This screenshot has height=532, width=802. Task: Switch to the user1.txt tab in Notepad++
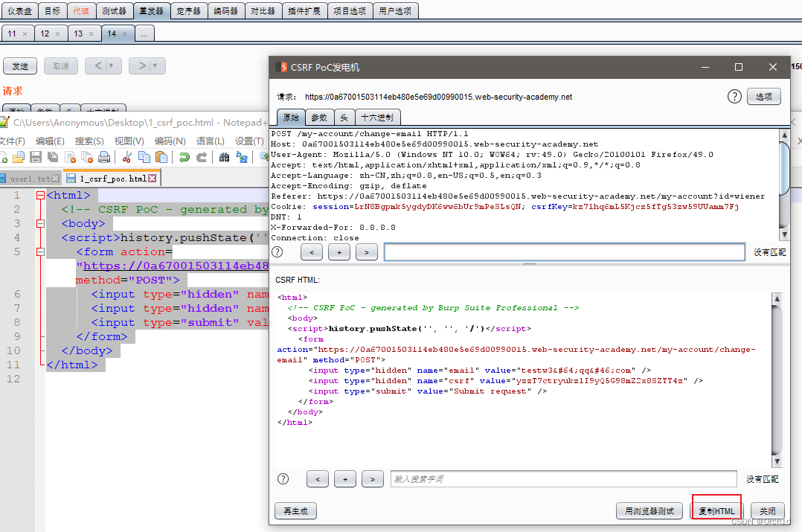(x=31, y=179)
